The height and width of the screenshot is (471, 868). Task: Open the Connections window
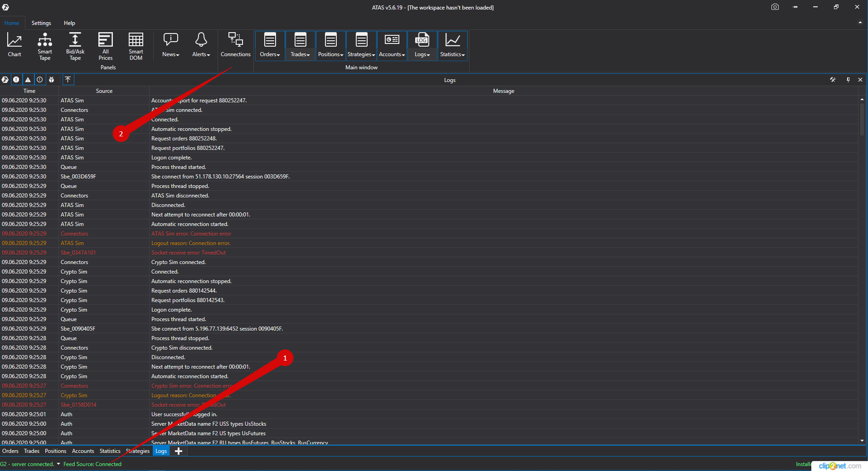tap(236, 45)
